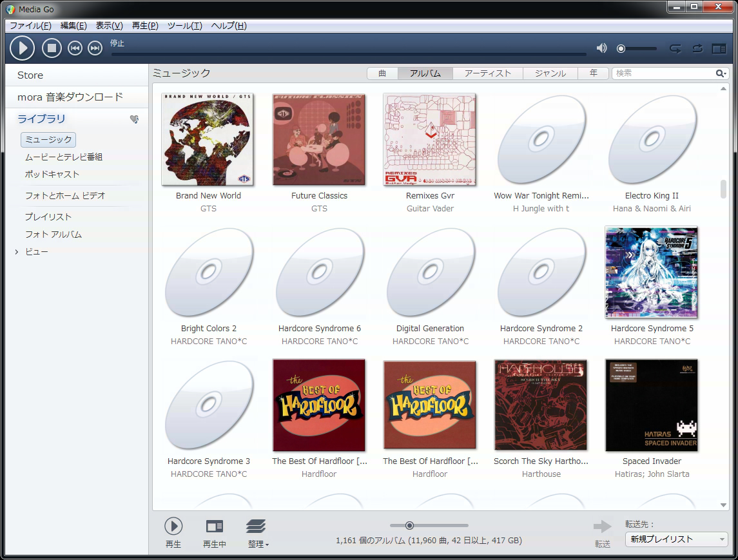The image size is (738, 560).
Task: Skip to the previous track
Action: coord(75,48)
